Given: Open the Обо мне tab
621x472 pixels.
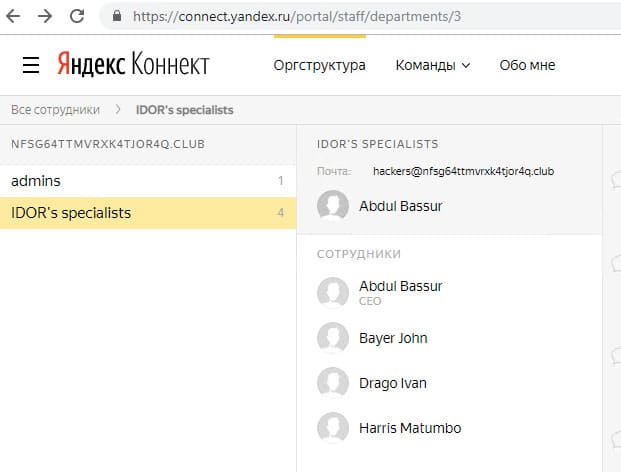Looking at the screenshot, I should 527,65.
